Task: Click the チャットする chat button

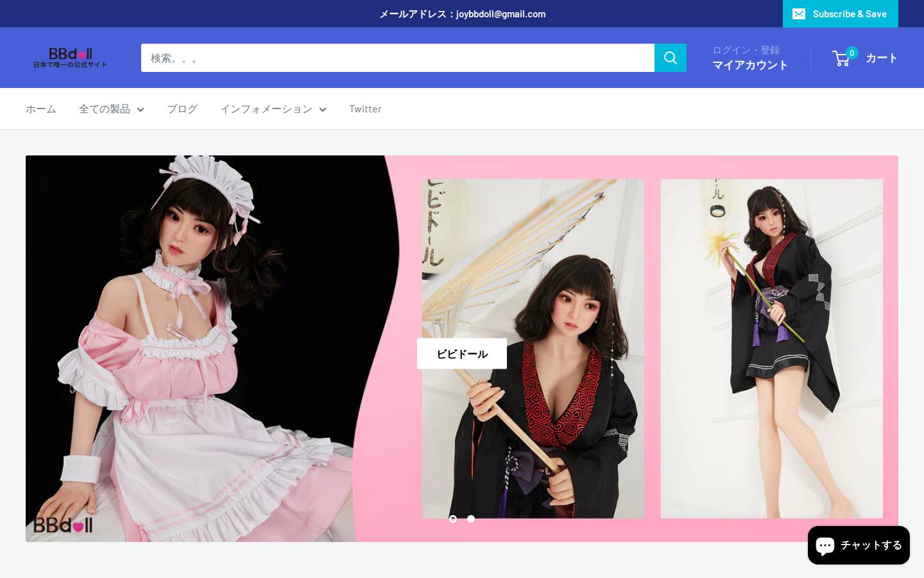Action: [x=859, y=545]
